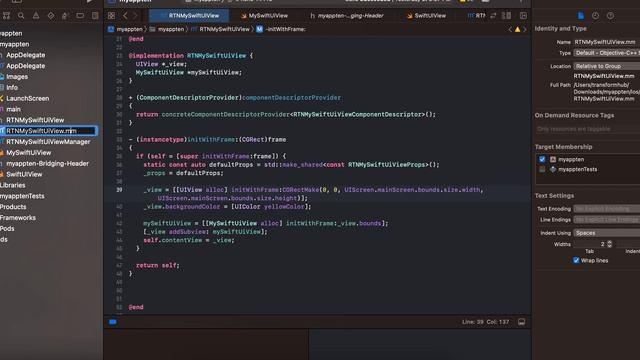Image resolution: width=640 pixels, height=360 pixels.
Task: Select main in the project navigator
Action: (13, 109)
